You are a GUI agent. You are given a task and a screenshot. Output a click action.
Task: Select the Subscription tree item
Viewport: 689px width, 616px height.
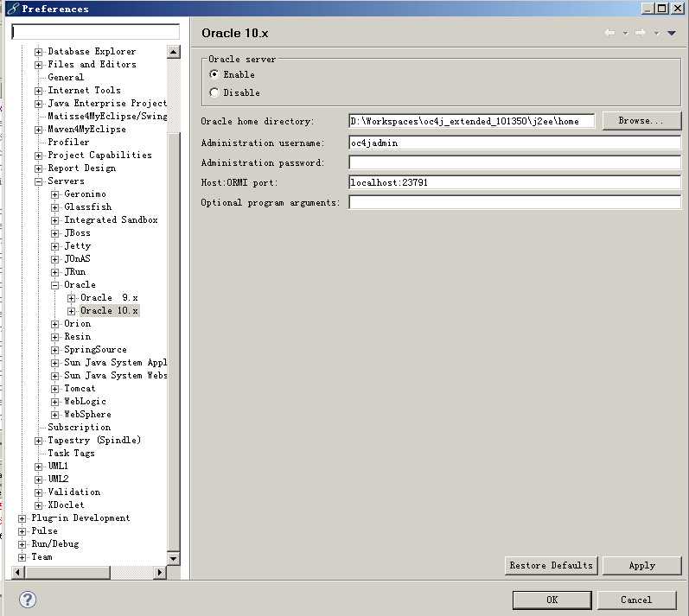click(x=79, y=427)
